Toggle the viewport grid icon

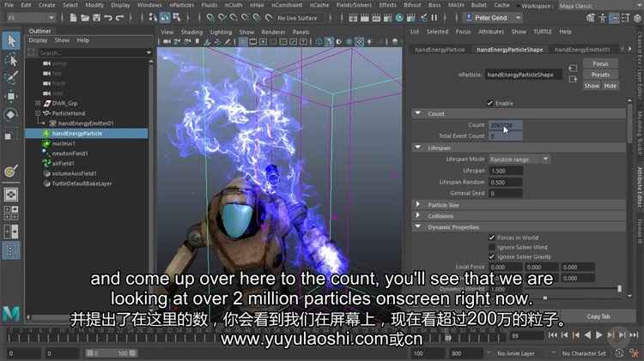point(244,41)
